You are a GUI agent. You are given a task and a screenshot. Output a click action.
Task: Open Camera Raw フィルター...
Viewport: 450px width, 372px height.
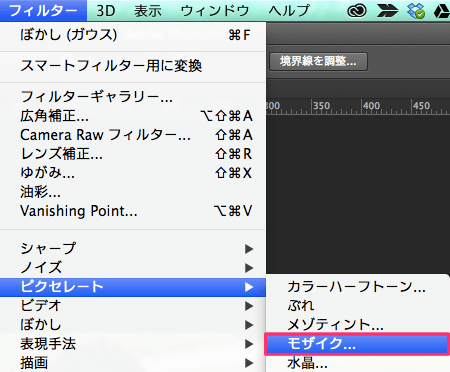133,135
